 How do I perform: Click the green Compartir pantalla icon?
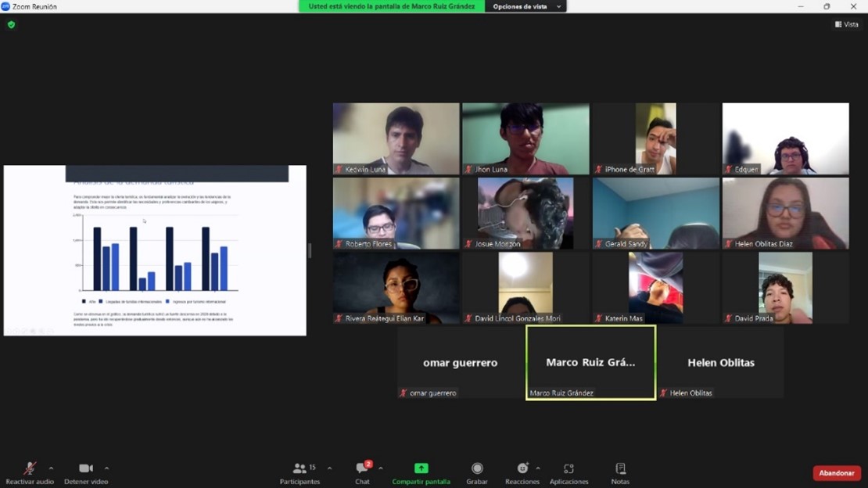(421, 468)
